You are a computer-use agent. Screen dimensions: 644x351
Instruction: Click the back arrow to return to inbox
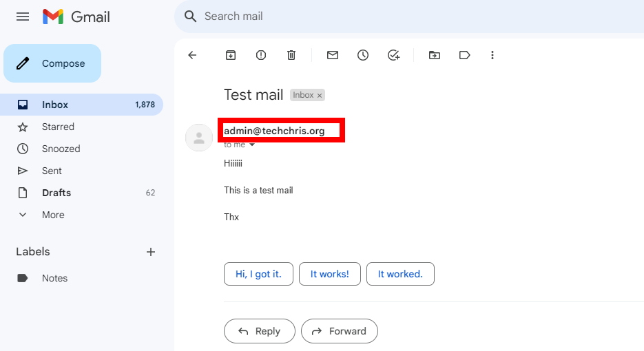[x=192, y=55]
